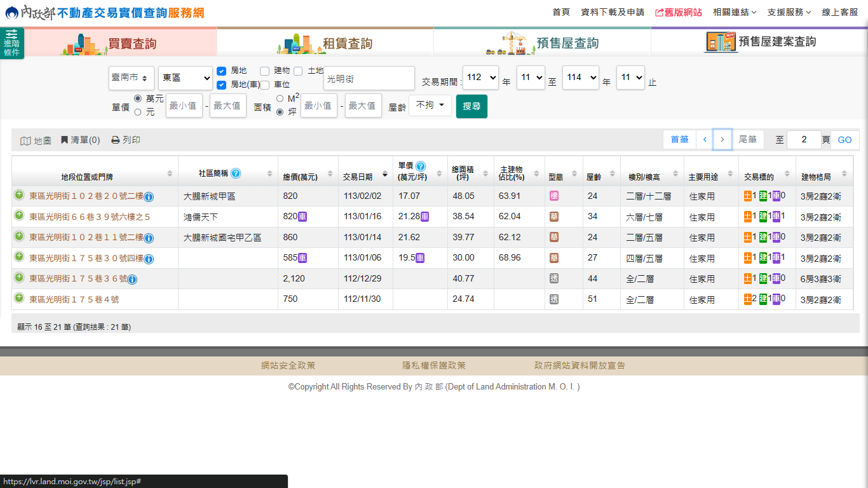Uncheck the 房地 checkbox
868x488 pixels.
tap(222, 71)
